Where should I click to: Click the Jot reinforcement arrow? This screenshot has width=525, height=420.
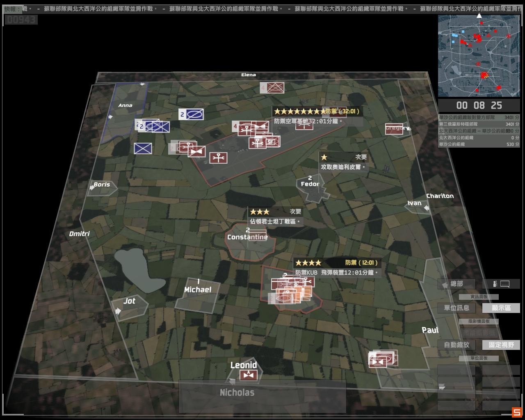click(x=118, y=311)
